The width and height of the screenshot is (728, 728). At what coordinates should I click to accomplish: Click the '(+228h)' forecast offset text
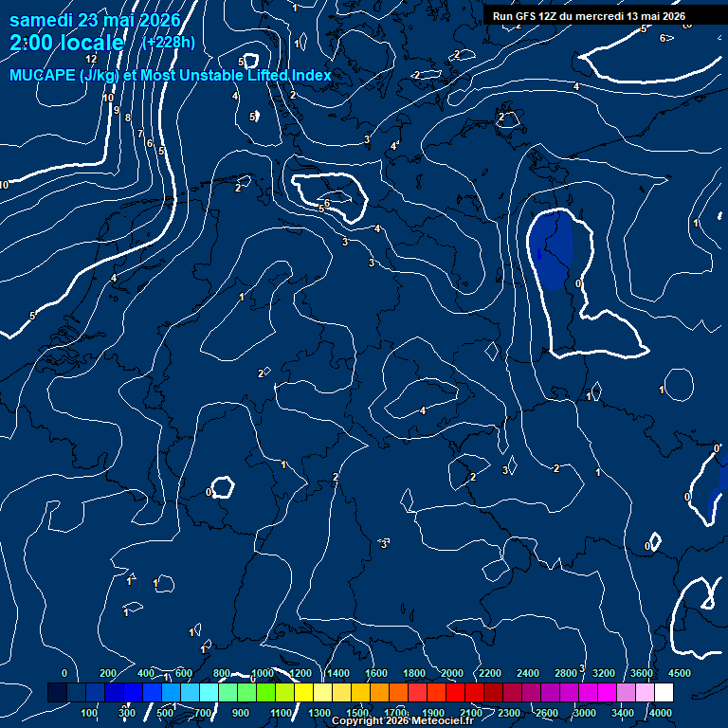point(169,43)
